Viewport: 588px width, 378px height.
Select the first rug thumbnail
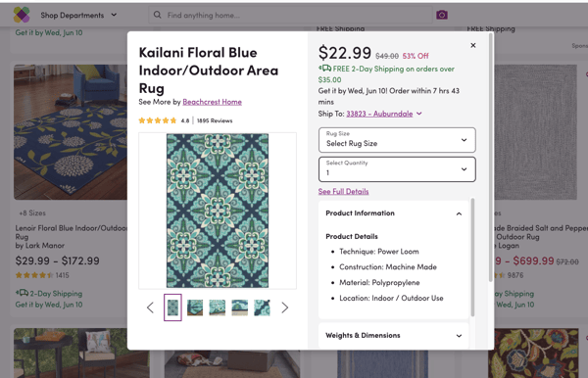click(172, 307)
